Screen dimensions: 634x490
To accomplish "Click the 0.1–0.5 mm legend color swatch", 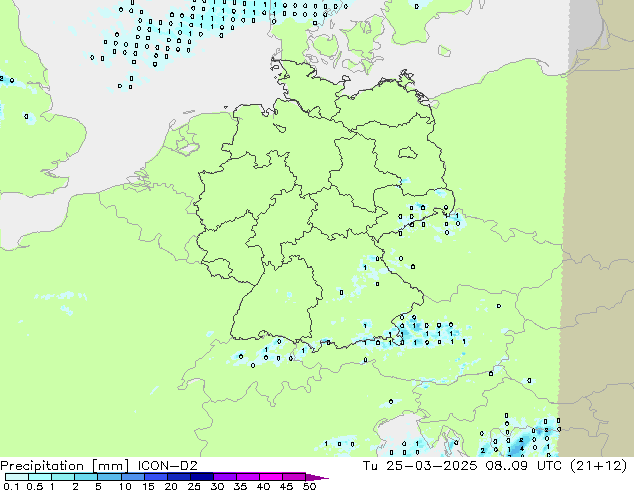I will pos(17,477).
